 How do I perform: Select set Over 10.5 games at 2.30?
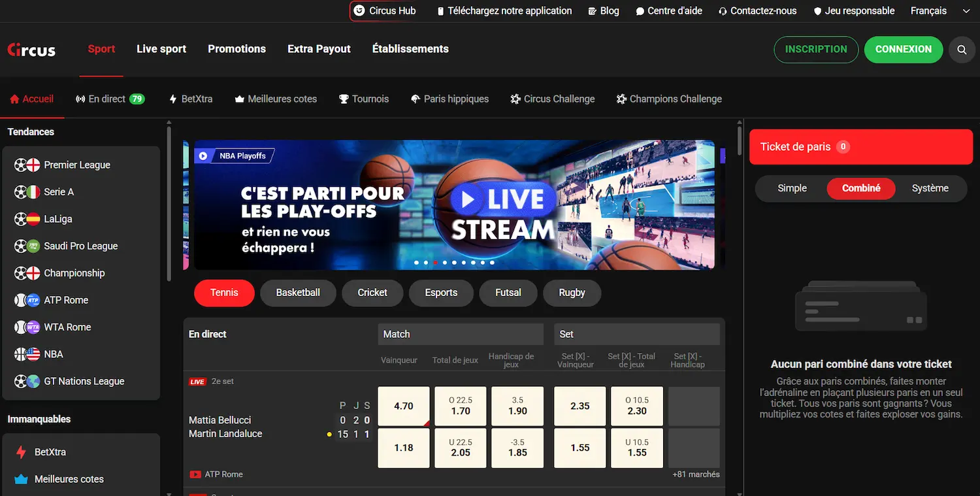pos(637,406)
